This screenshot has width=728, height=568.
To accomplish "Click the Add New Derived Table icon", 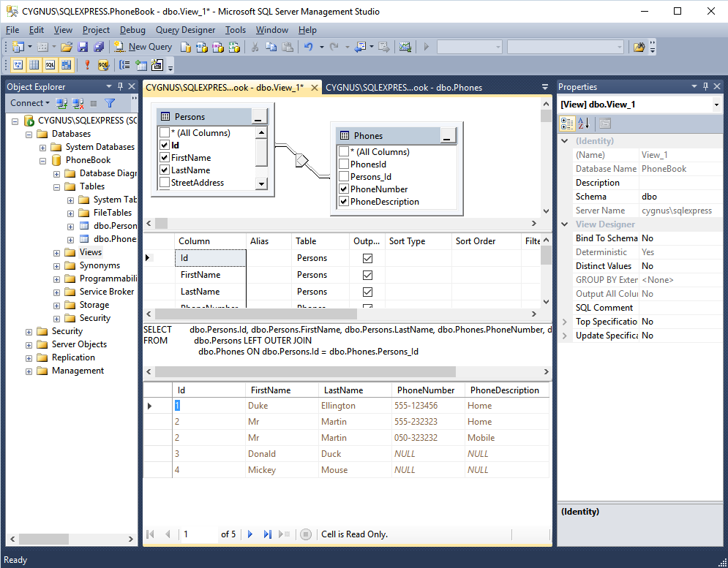I will 157,65.
